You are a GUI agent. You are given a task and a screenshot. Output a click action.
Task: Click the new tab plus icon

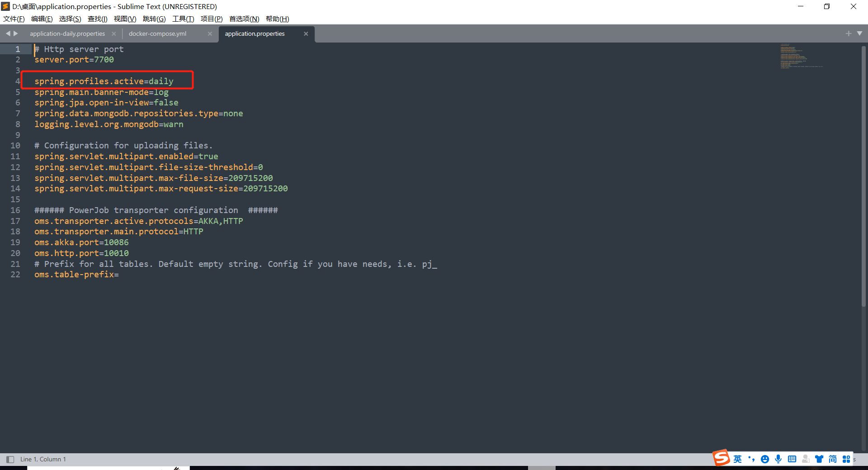point(848,33)
